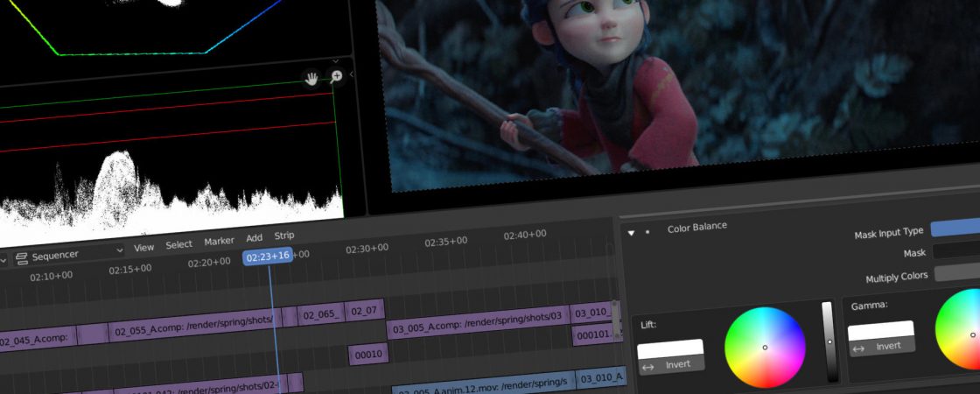
Task: Toggle the Multiply Colors option
Action: point(957,272)
